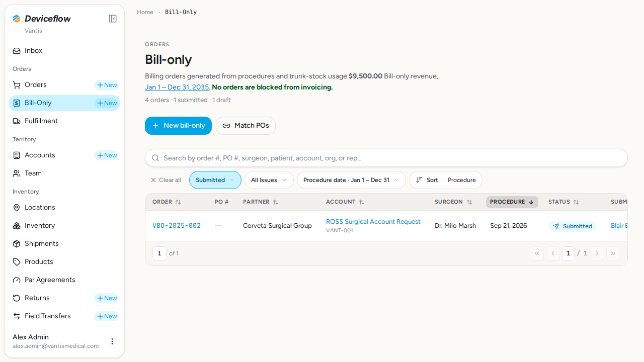Screen dimensions: 644x362
Task: Sort by Order column arrows icon
Action: click(178, 202)
